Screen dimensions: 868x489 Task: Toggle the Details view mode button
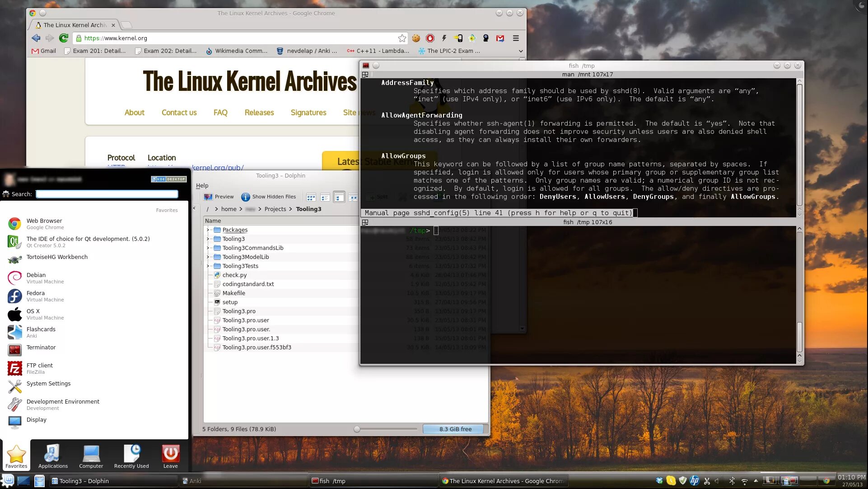tap(339, 197)
